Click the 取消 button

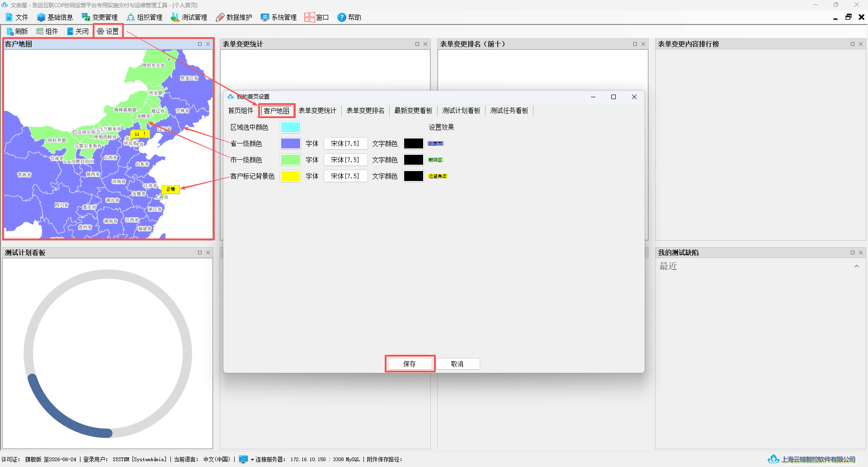coord(457,364)
